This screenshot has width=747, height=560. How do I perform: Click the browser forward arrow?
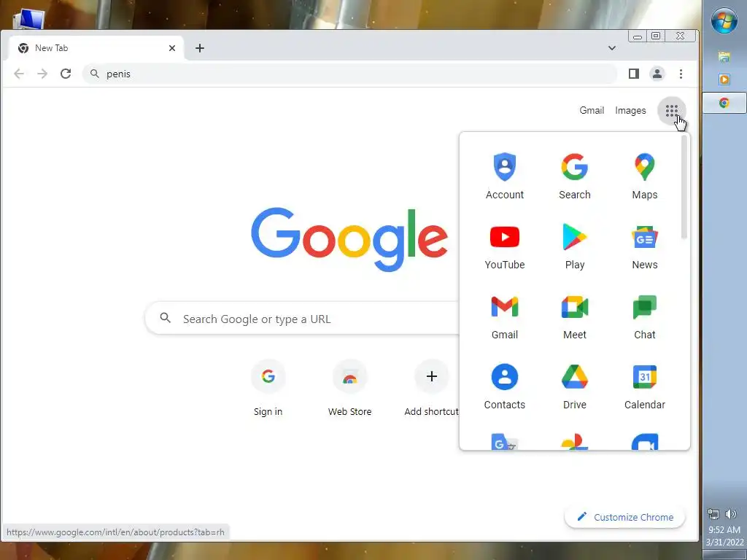pyautogui.click(x=42, y=74)
